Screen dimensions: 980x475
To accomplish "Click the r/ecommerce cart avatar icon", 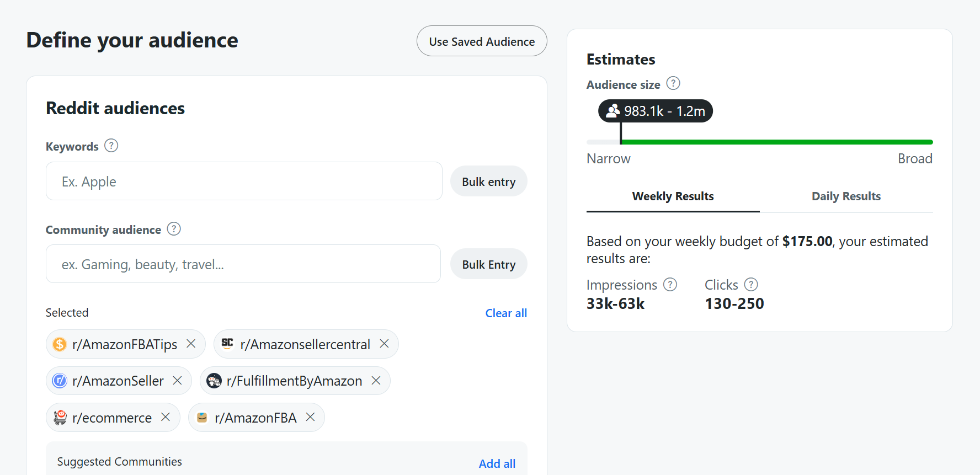I will coord(60,417).
